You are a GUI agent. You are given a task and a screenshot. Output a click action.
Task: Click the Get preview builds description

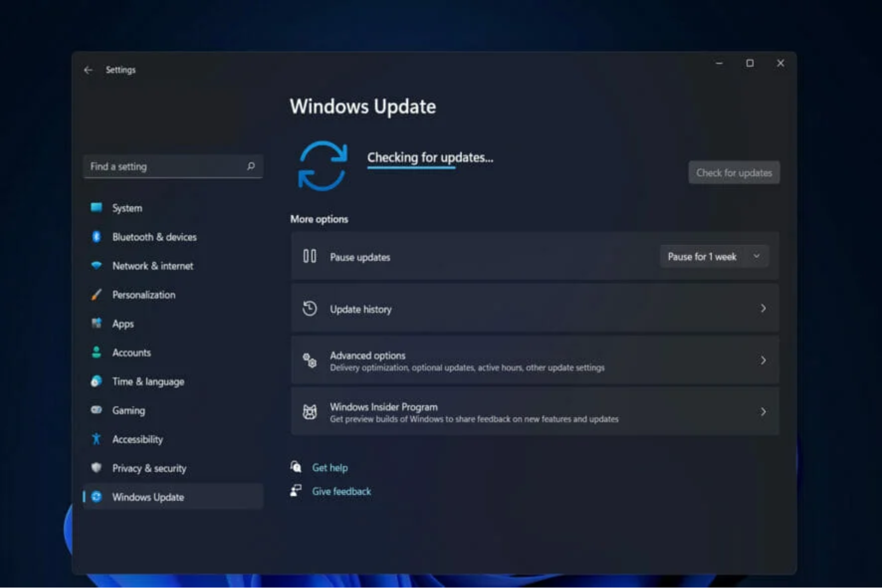pyautogui.click(x=474, y=419)
